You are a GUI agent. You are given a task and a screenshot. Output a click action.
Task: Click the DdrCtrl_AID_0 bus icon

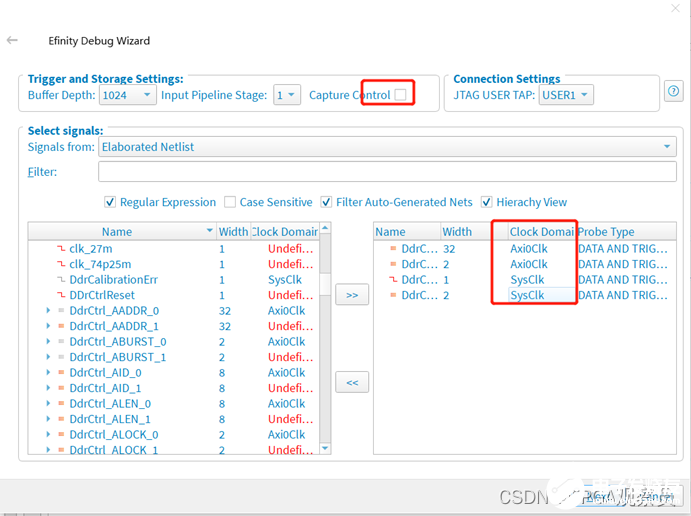[x=61, y=373]
